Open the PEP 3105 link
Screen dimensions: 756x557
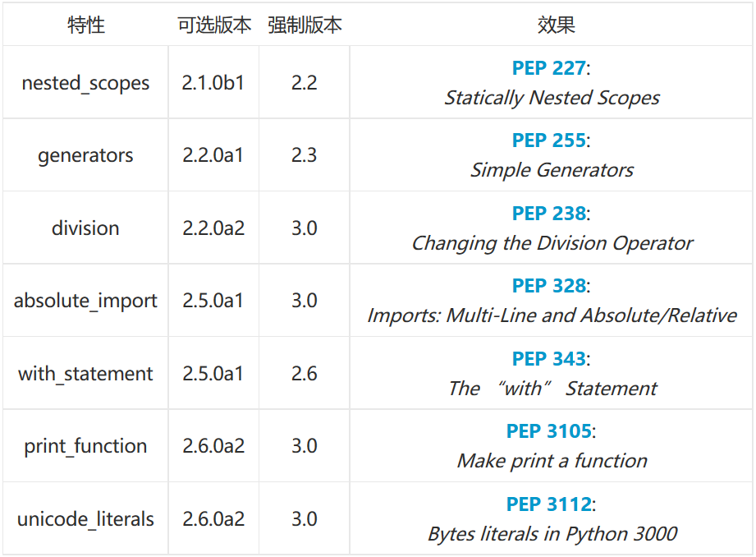[x=548, y=431]
